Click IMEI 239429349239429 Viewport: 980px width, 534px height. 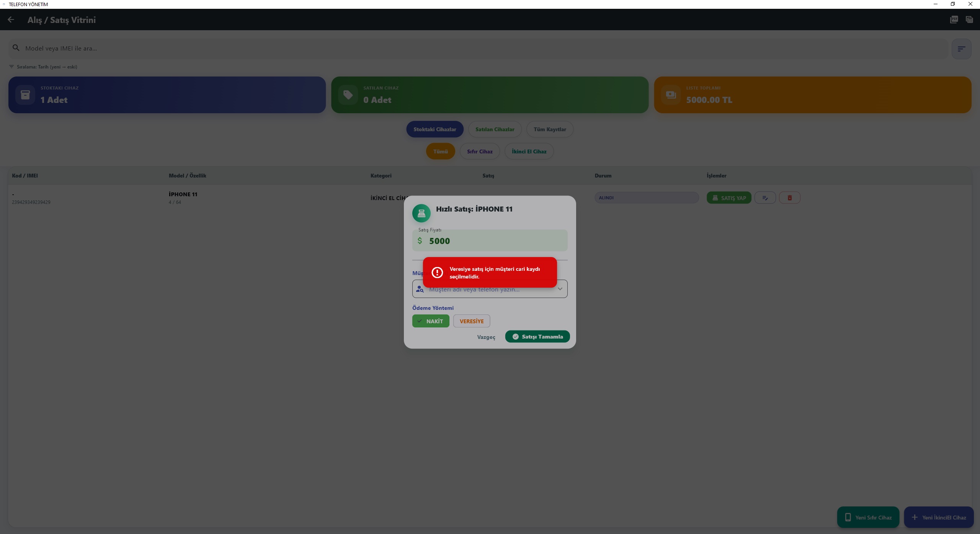click(31, 202)
